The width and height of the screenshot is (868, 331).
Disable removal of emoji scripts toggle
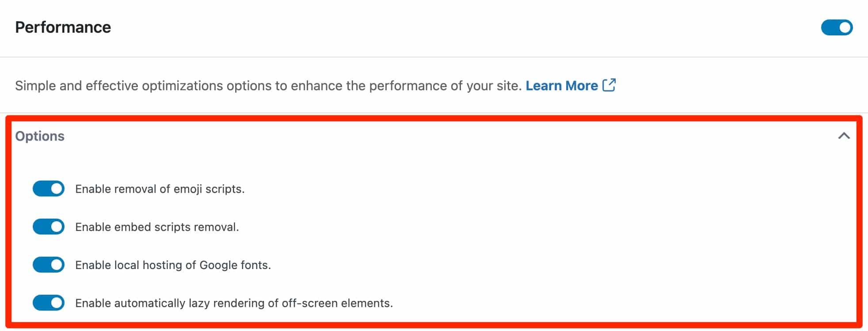[x=49, y=189]
